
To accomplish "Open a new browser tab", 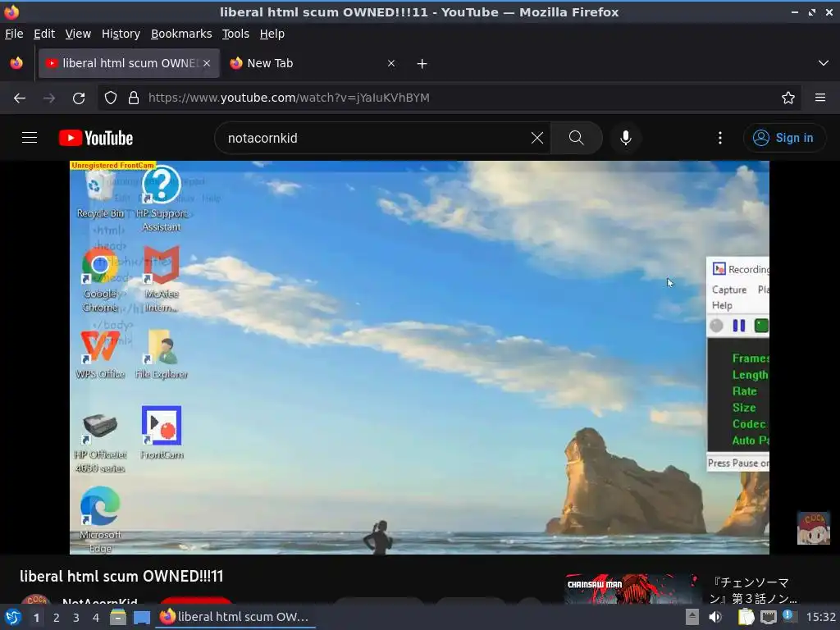I will (422, 64).
